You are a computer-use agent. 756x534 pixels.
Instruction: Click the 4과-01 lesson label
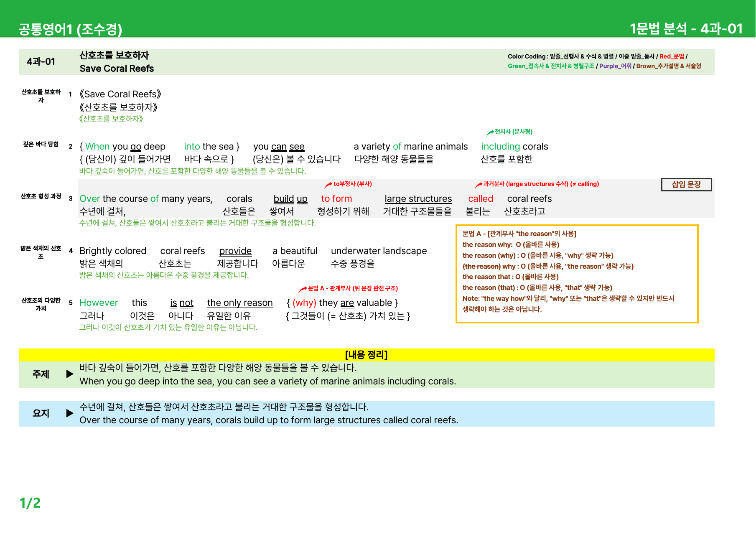41,62
